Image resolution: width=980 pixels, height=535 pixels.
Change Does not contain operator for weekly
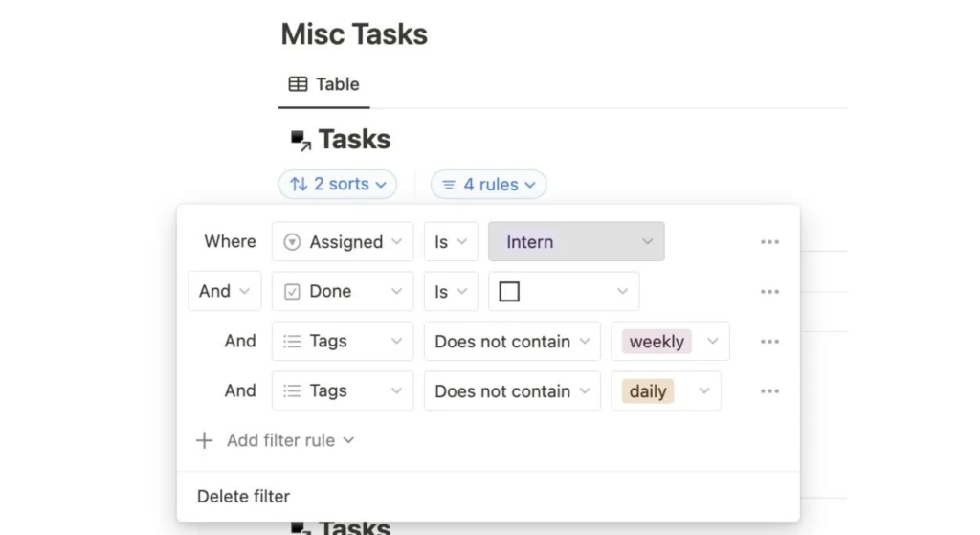point(513,342)
